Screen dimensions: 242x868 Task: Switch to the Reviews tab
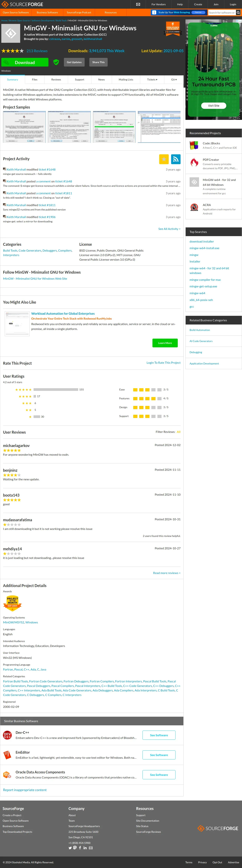pyautogui.click(x=56, y=80)
